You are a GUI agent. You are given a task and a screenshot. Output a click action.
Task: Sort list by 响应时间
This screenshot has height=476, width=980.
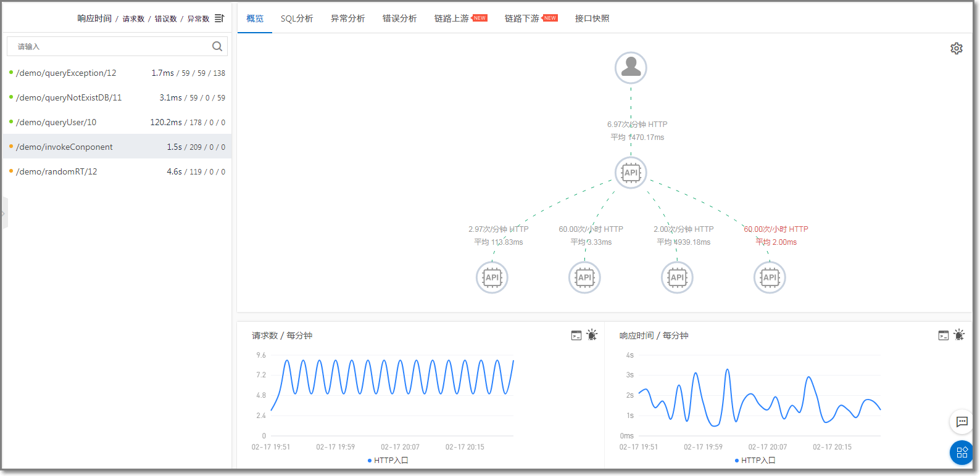tap(94, 18)
